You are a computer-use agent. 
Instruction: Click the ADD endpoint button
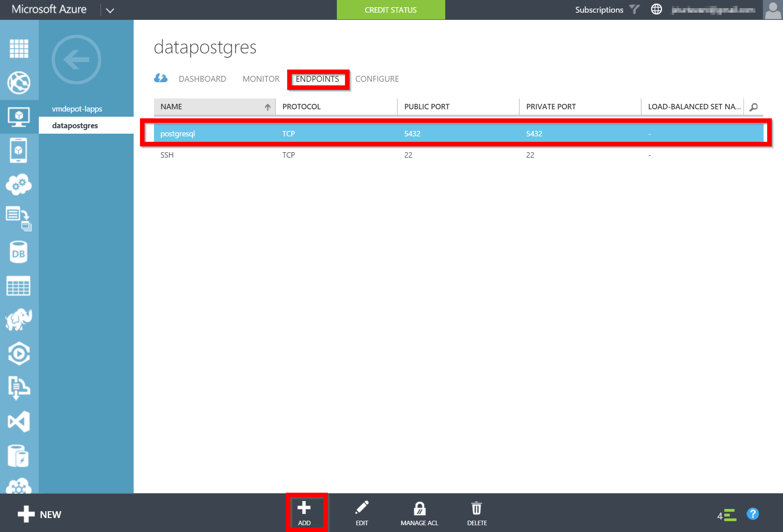pyautogui.click(x=304, y=513)
